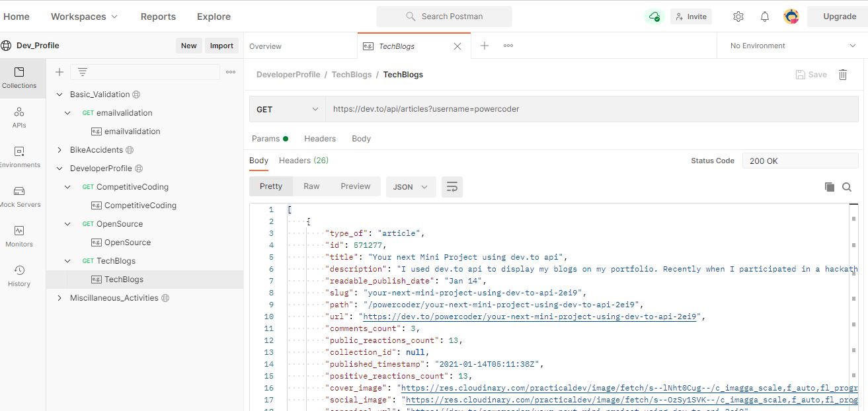Select the Pretty view mode
This screenshot has width=868, height=411.
(271, 186)
